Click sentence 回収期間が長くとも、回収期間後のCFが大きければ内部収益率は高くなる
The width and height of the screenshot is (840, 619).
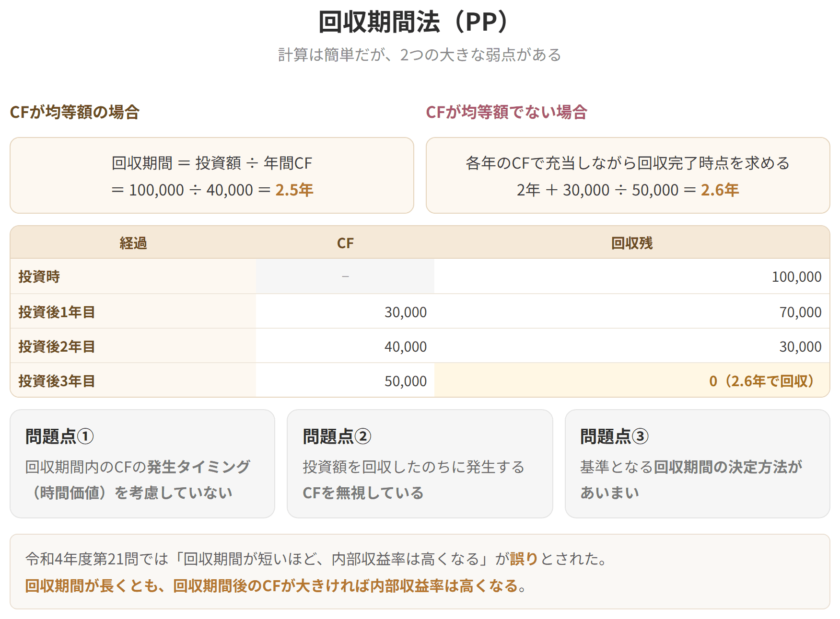(272, 586)
